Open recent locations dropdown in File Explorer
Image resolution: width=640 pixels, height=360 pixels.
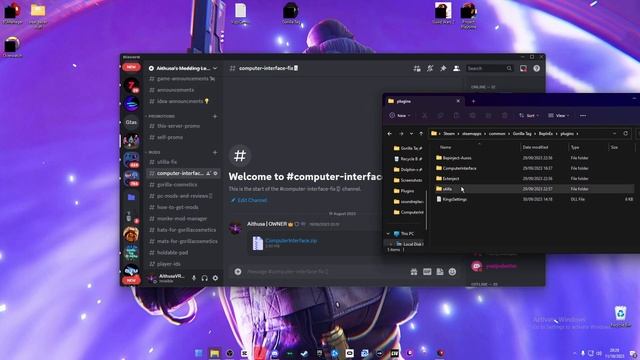click(x=411, y=133)
